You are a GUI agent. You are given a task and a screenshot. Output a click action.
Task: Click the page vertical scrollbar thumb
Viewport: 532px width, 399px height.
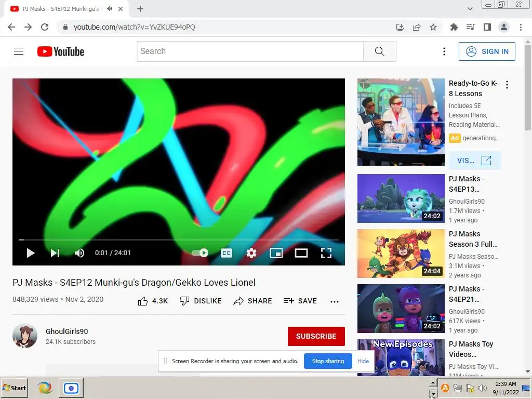528,87
